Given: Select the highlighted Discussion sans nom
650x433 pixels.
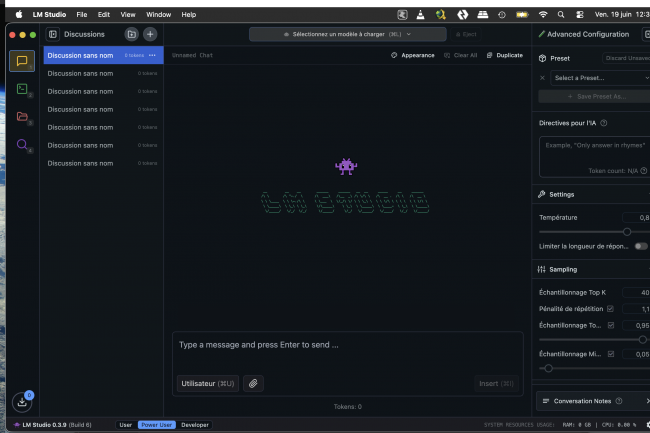Looking at the screenshot, I should click(103, 55).
